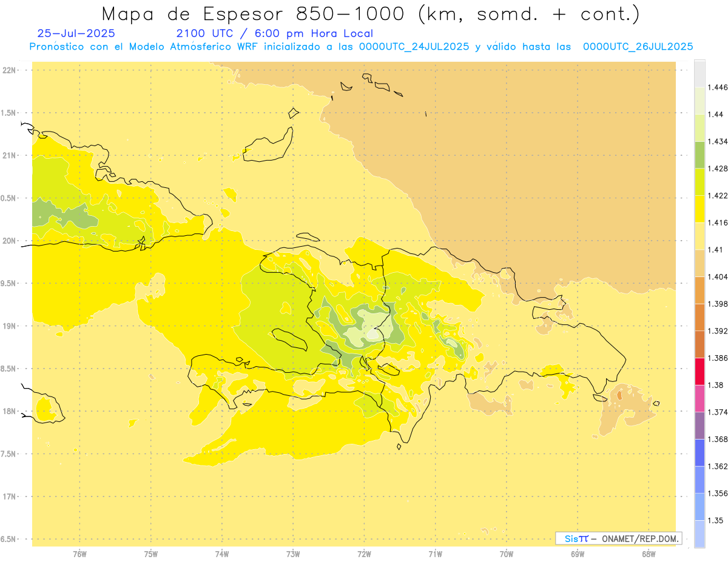Click the colorbar label '1.35'
This screenshot has height=562, width=728.
715,520
